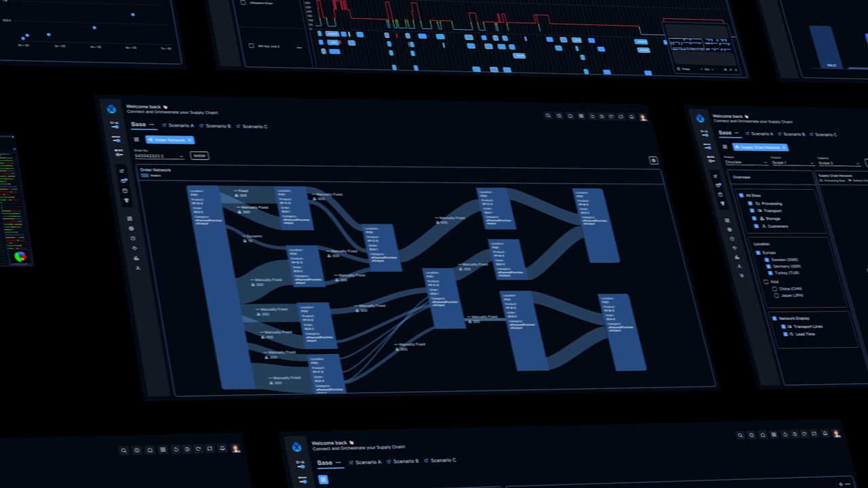Close the Order Network chip
Screen dimensions: 868x488
(x=190, y=140)
